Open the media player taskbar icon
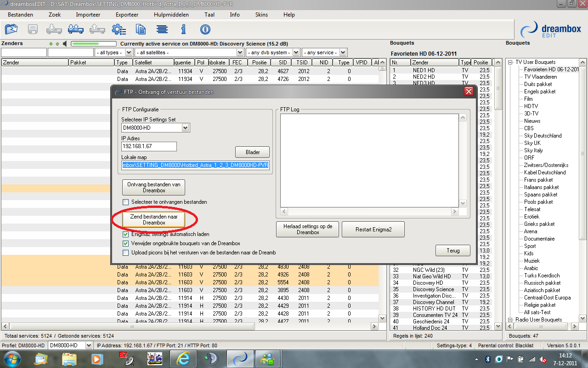The image size is (588, 368). (x=97, y=358)
